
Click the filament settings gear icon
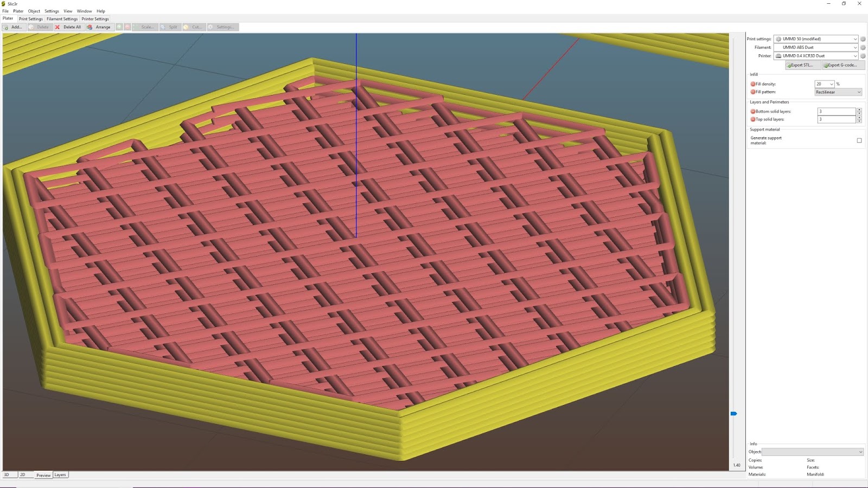click(x=863, y=47)
